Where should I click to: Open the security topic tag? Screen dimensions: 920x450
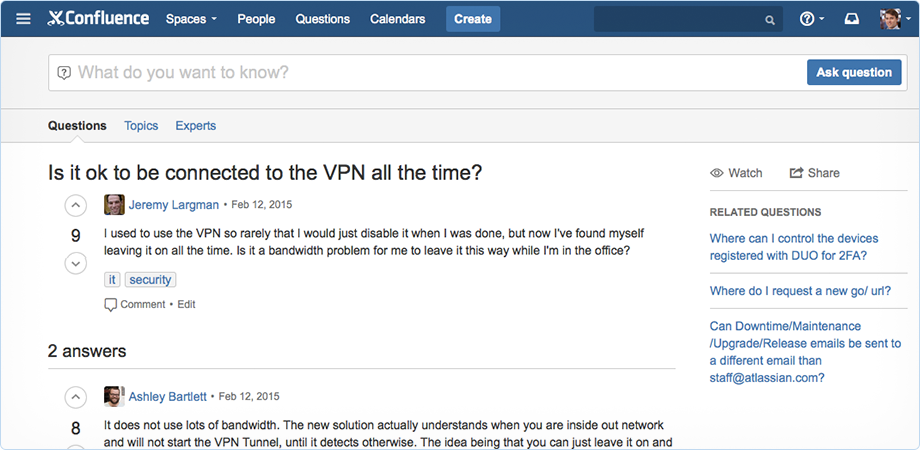click(150, 280)
